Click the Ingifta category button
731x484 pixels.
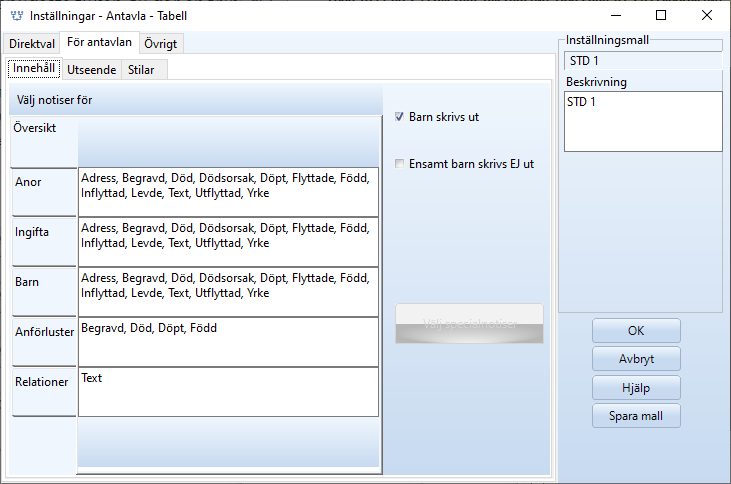pyautogui.click(x=43, y=242)
